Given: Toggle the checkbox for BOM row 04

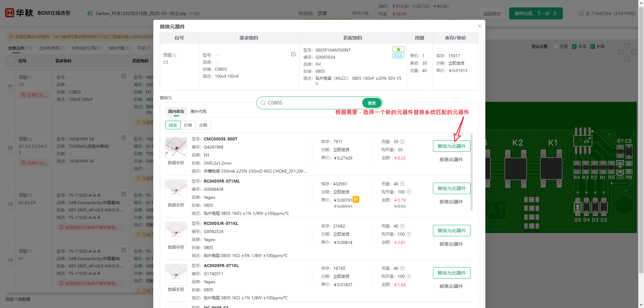Looking at the screenshot, I should tap(11, 265).
